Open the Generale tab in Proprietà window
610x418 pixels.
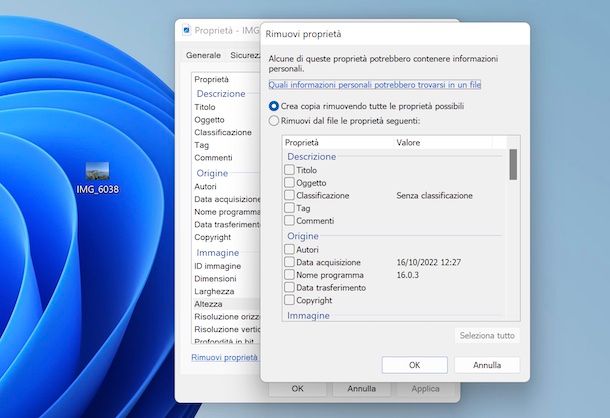click(203, 55)
